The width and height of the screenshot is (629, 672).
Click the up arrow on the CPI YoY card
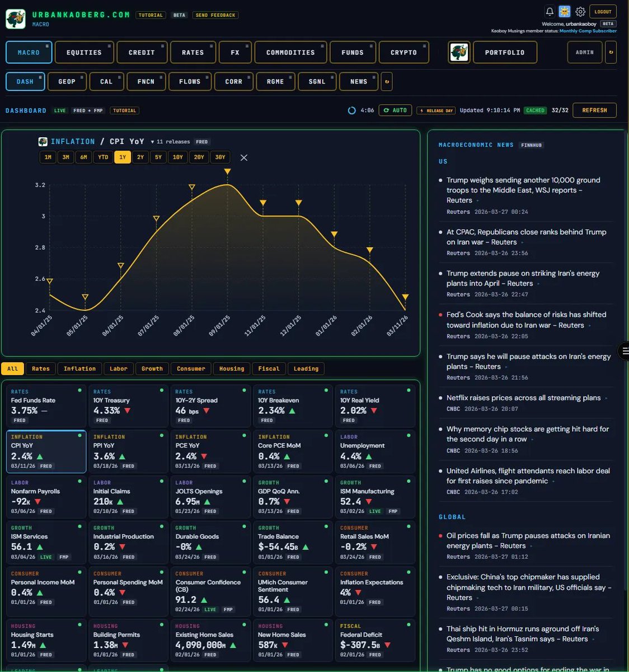tap(40, 456)
